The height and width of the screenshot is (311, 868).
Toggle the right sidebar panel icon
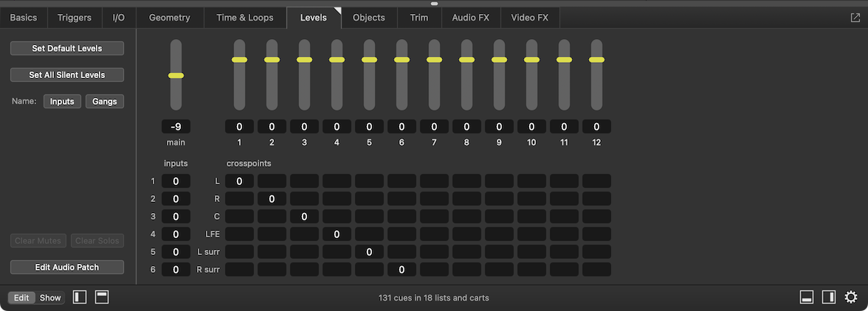[x=829, y=298]
